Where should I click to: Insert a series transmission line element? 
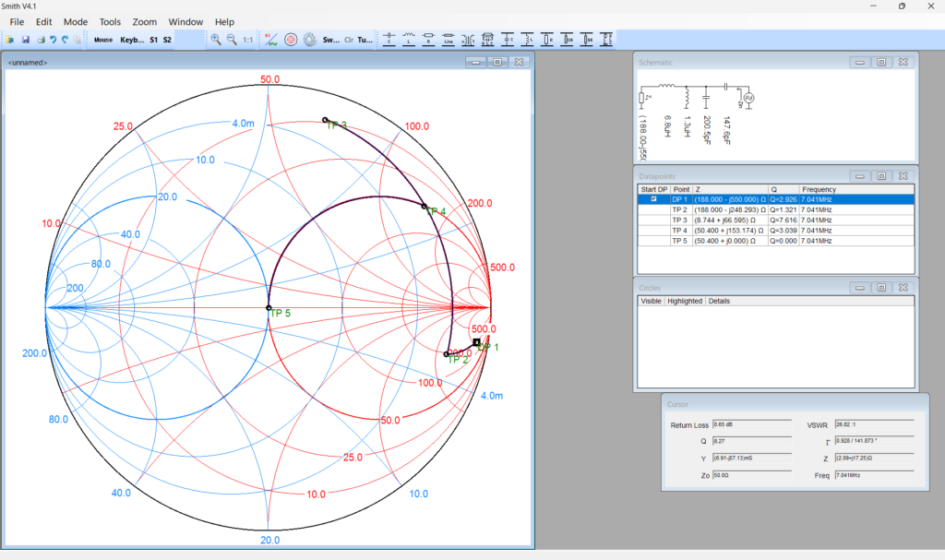click(449, 40)
